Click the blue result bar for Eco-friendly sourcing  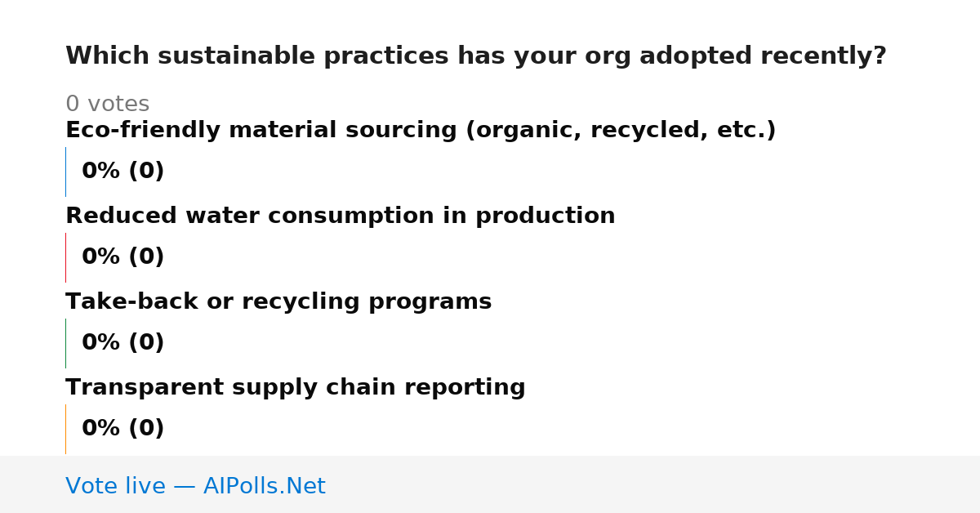[65, 172]
